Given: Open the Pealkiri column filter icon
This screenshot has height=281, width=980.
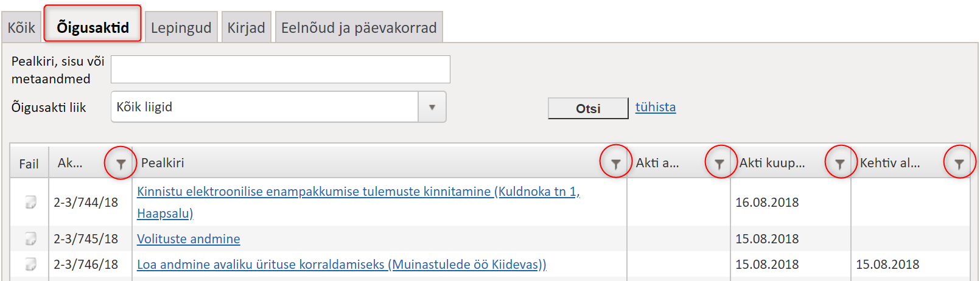Looking at the screenshot, I should point(615,164).
